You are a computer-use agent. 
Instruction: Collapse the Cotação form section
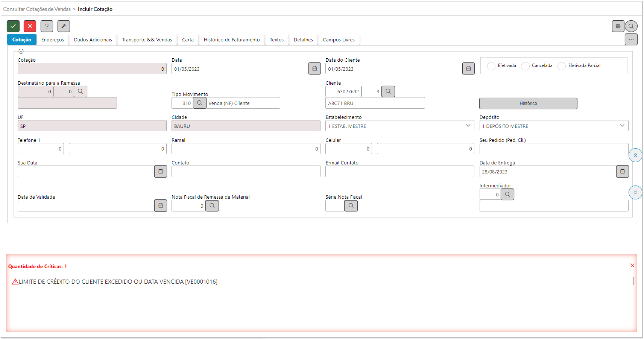point(21,52)
